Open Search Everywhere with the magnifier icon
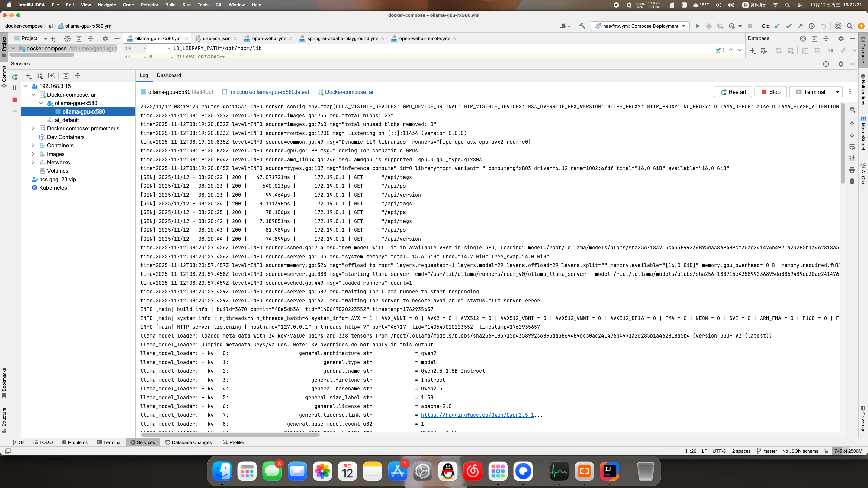The image size is (868, 488). [850, 26]
